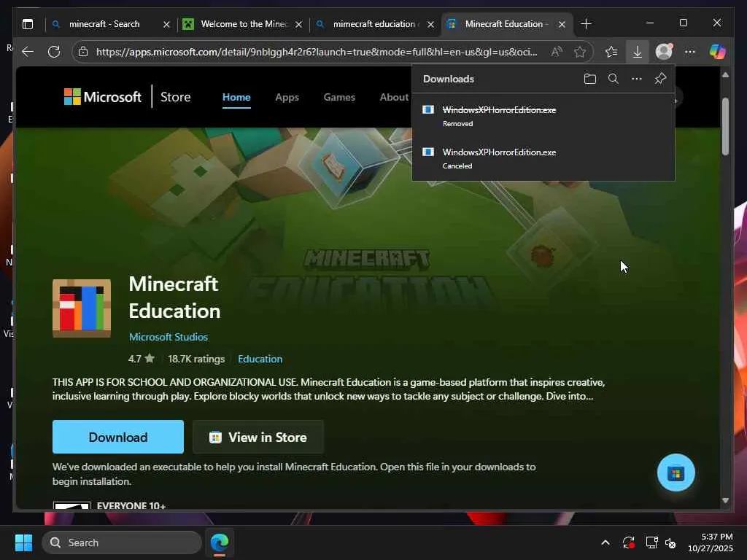Open the network tray icon
Screen dimensions: 747x560
tap(651, 542)
